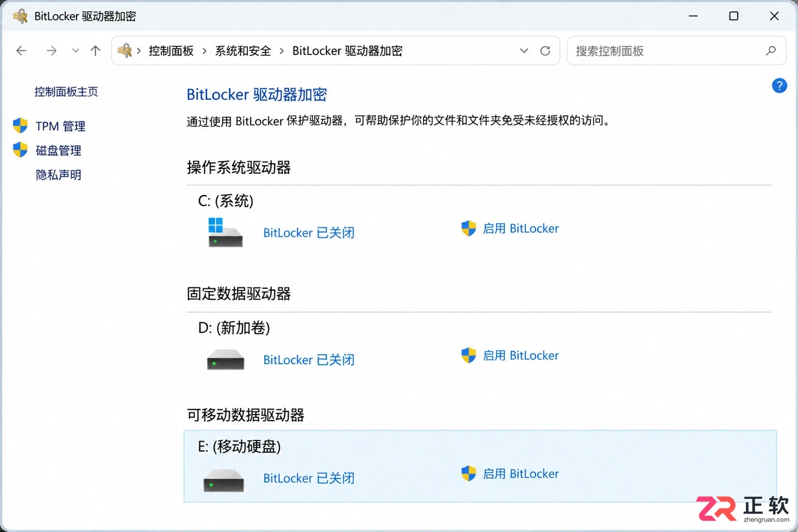Click the shield icon beside 磁盘管理
798x532 pixels.
(21, 150)
